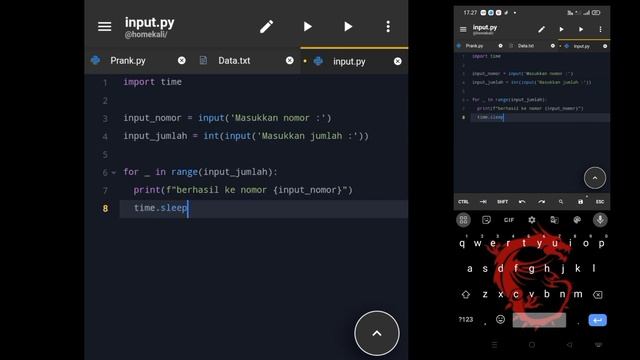Tap the Android recent apps button
Viewport: 640px width, 360px height.
pyautogui.click(x=494, y=345)
